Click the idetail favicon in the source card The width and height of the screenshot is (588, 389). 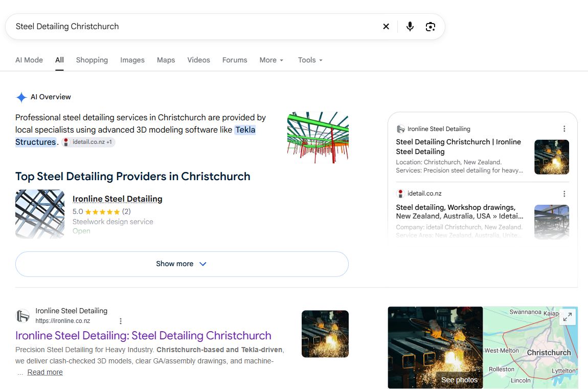[400, 193]
